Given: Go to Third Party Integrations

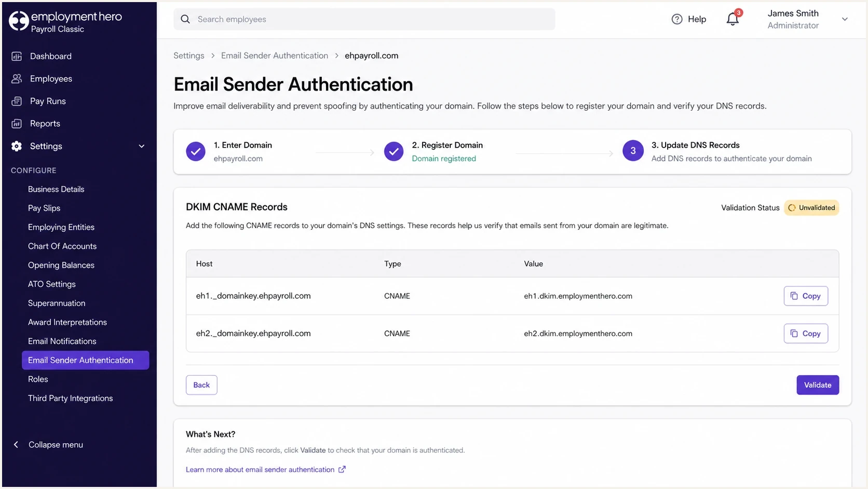Looking at the screenshot, I should pyautogui.click(x=71, y=398).
